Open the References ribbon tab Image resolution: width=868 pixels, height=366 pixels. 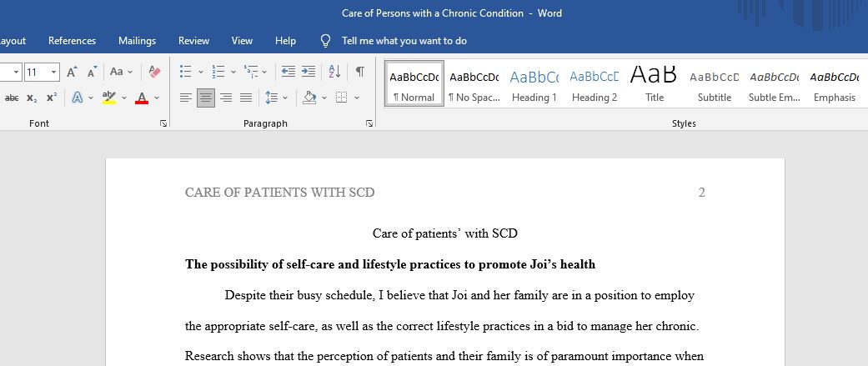72,40
